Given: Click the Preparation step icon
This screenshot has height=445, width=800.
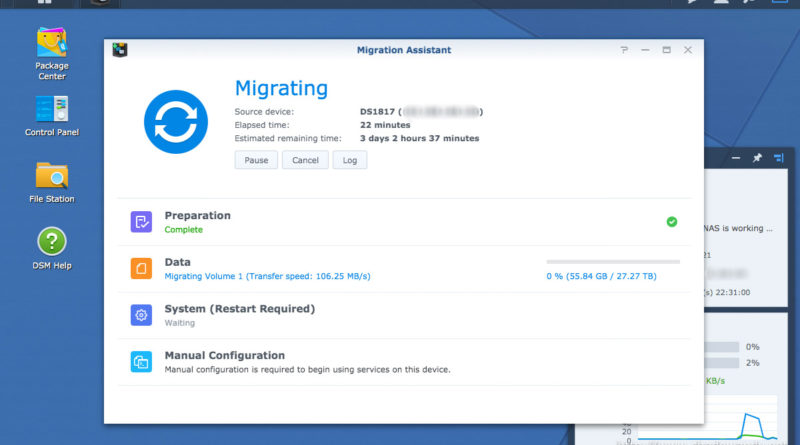Looking at the screenshot, I should [141, 222].
